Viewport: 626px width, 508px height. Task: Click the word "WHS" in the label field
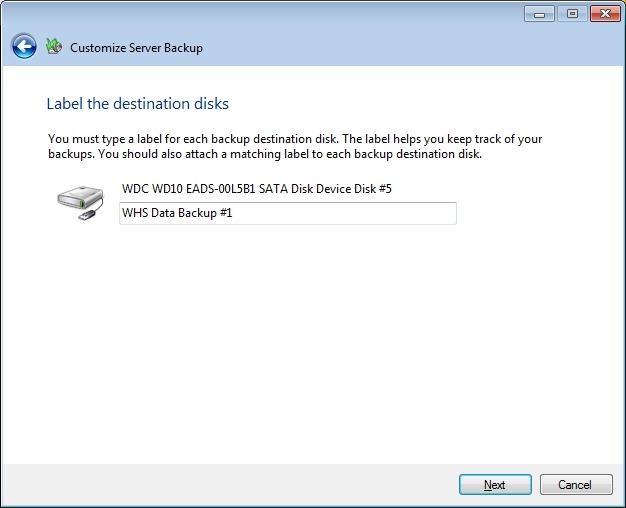click(135, 213)
